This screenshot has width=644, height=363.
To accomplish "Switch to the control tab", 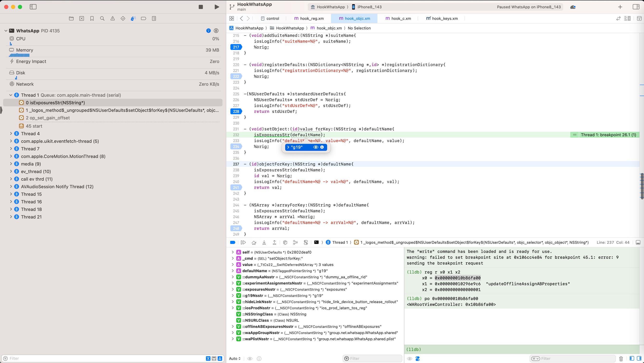I will pos(270,18).
